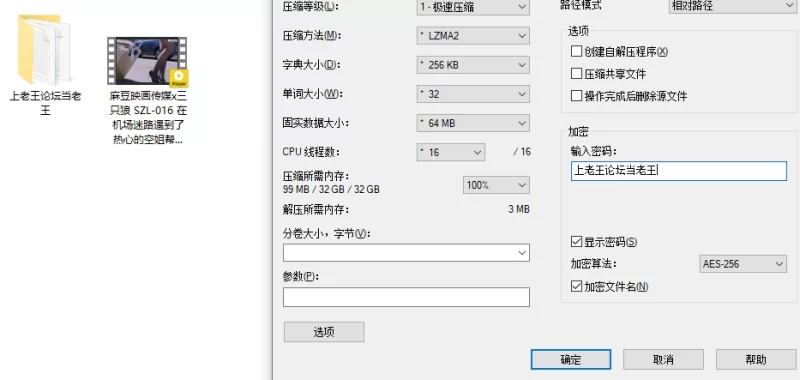The height and width of the screenshot is (380, 800).
Task: Tick the 压缩共享文件 checkbox
Action: (576, 74)
